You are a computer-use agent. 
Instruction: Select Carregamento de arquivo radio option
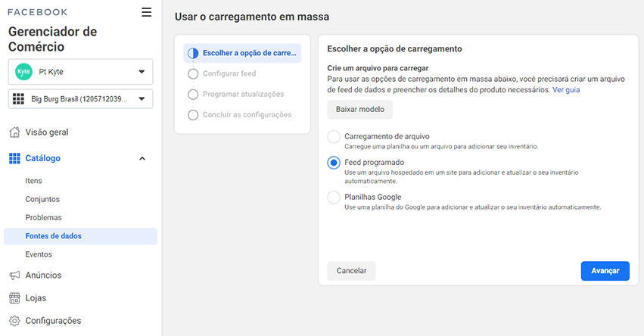(x=334, y=137)
